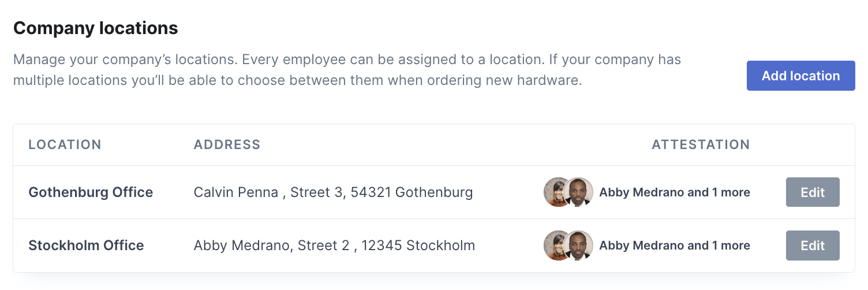Click the man's avatar in Gothenburg row
The height and width of the screenshot is (290, 868).
point(579,192)
